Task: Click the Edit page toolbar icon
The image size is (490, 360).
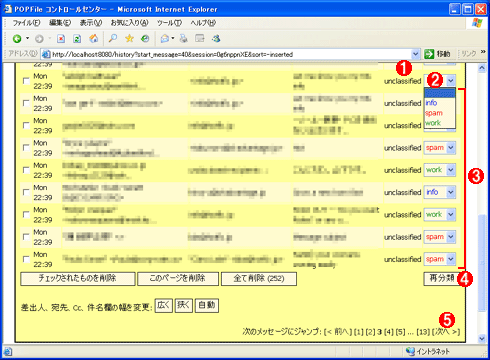Action: tap(200, 39)
